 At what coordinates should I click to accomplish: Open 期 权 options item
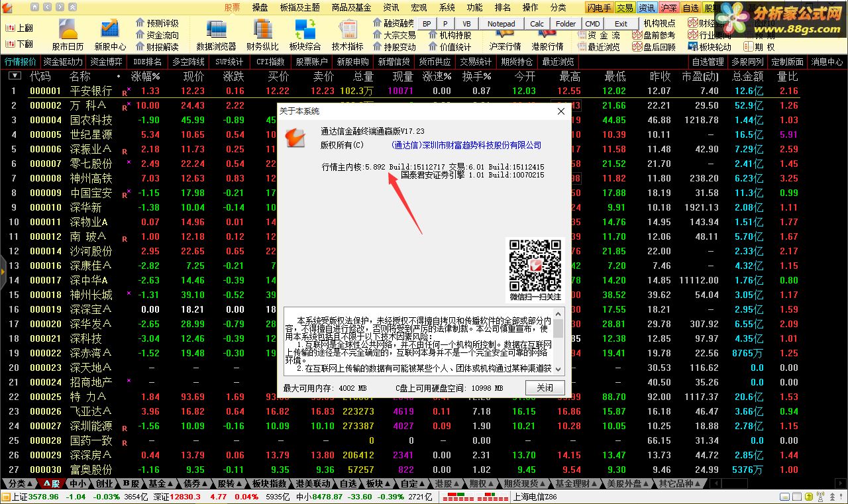[x=759, y=47]
